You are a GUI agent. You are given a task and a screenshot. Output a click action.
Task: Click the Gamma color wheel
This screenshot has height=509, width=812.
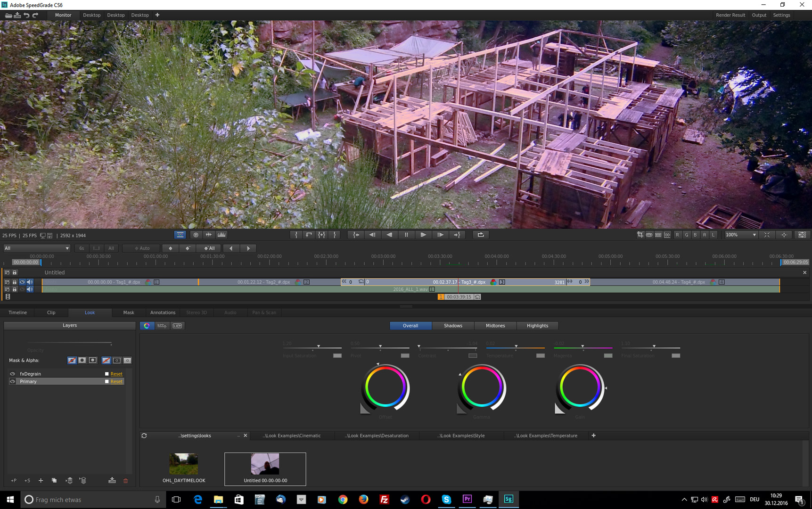(481, 387)
